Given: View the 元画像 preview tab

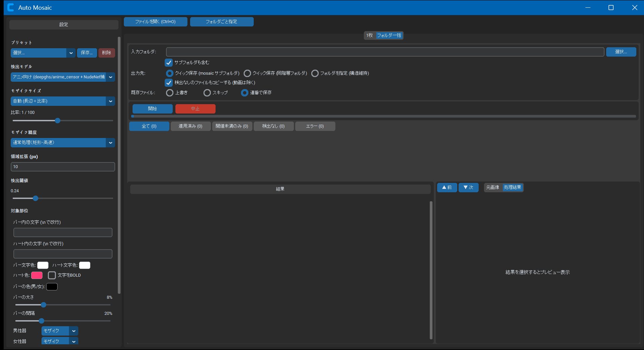Looking at the screenshot, I should (x=493, y=188).
